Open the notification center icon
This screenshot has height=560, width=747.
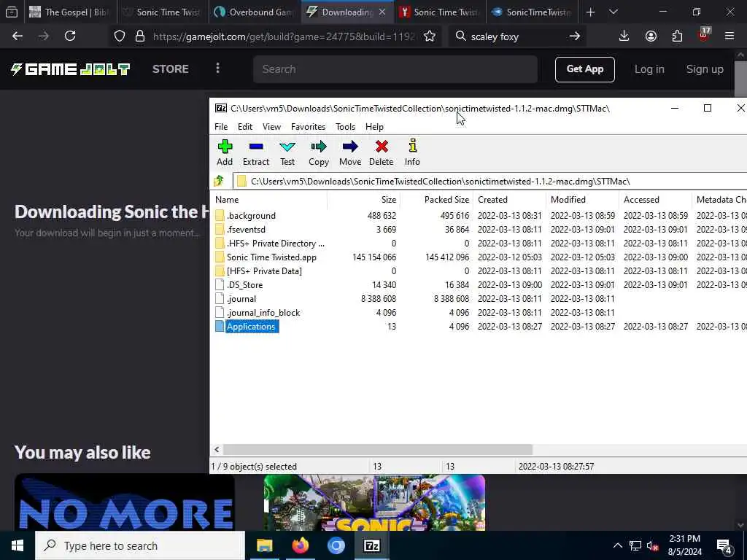pos(724,546)
